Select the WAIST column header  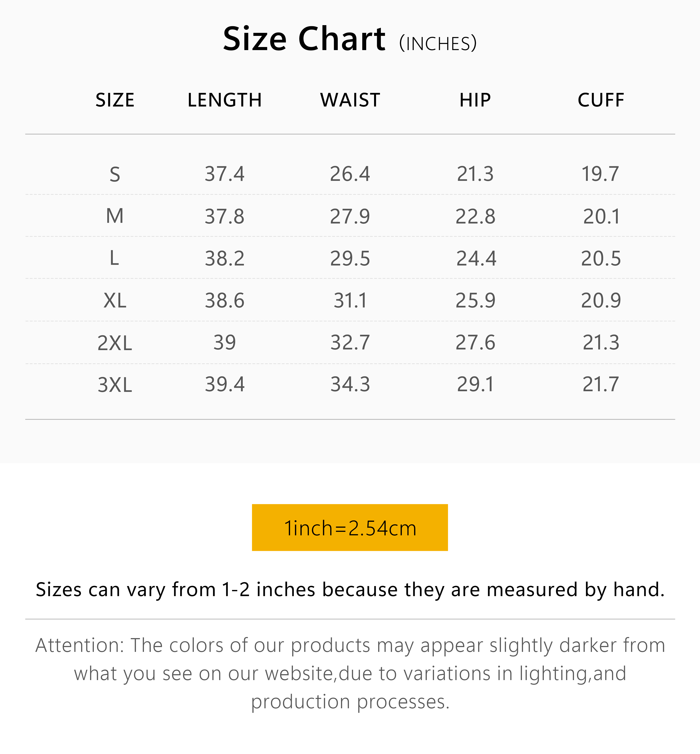point(350,100)
